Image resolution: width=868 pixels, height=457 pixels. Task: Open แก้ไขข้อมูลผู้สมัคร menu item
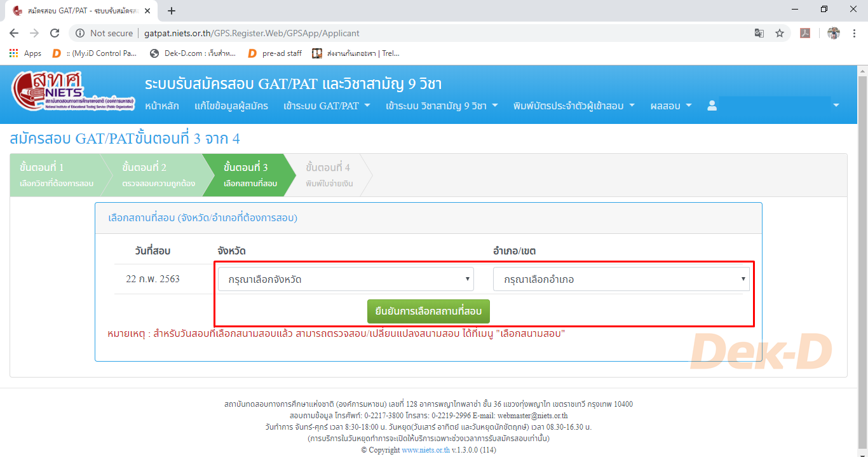(231, 106)
